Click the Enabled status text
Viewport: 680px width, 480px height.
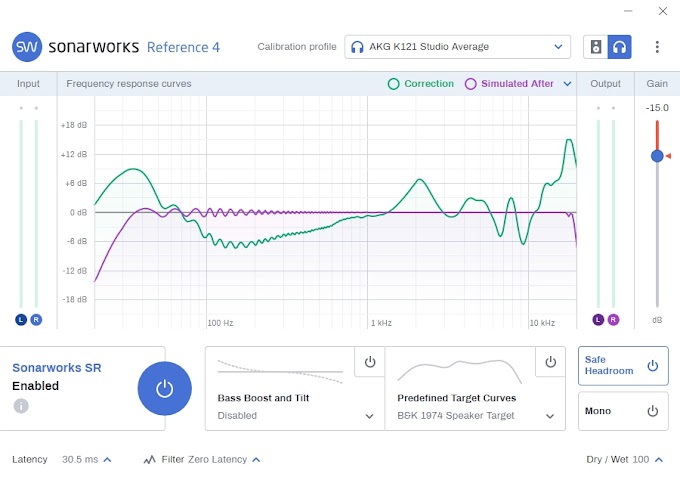[36, 386]
